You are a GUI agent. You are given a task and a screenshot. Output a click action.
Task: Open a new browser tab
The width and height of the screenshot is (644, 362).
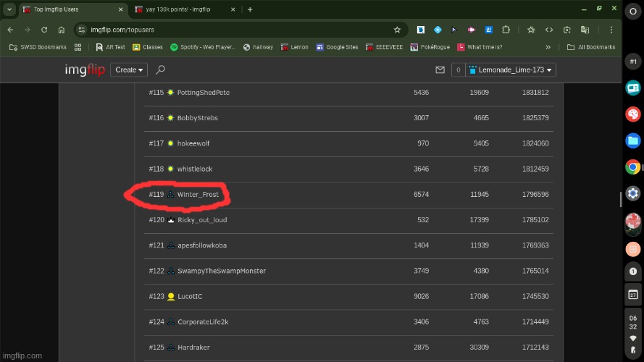[250, 9]
